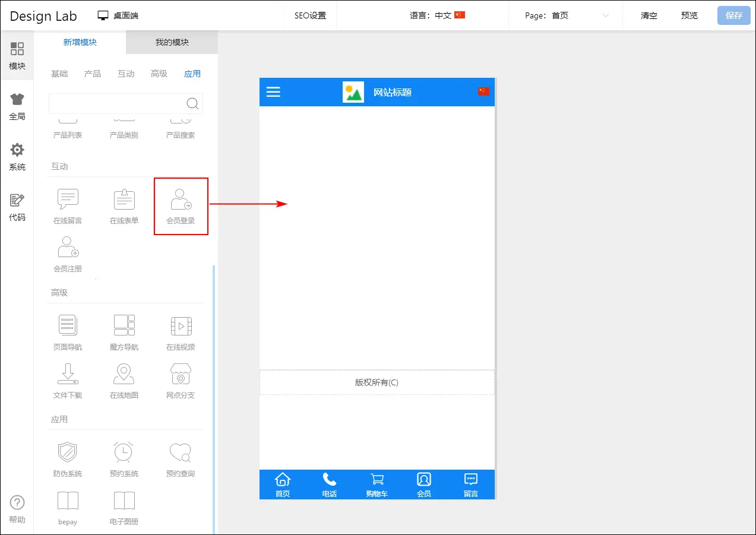Open the Page 首页 dropdown
The height and width of the screenshot is (535, 756).
[x=566, y=15]
